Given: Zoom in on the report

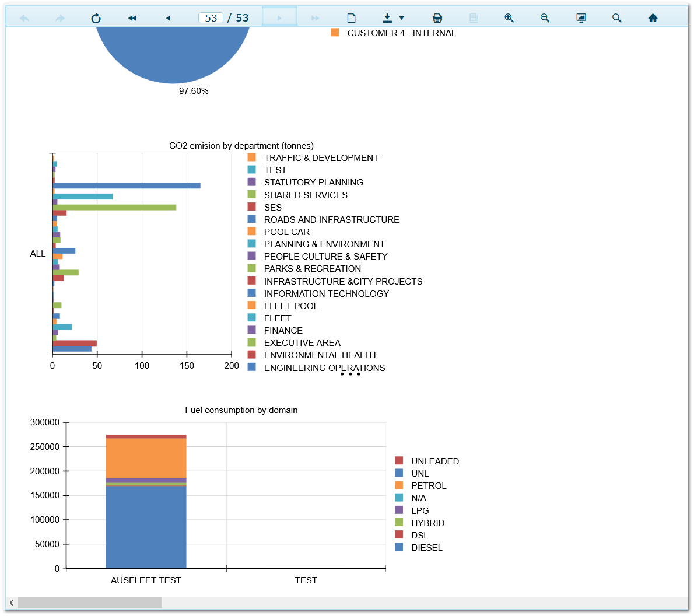Looking at the screenshot, I should [509, 18].
